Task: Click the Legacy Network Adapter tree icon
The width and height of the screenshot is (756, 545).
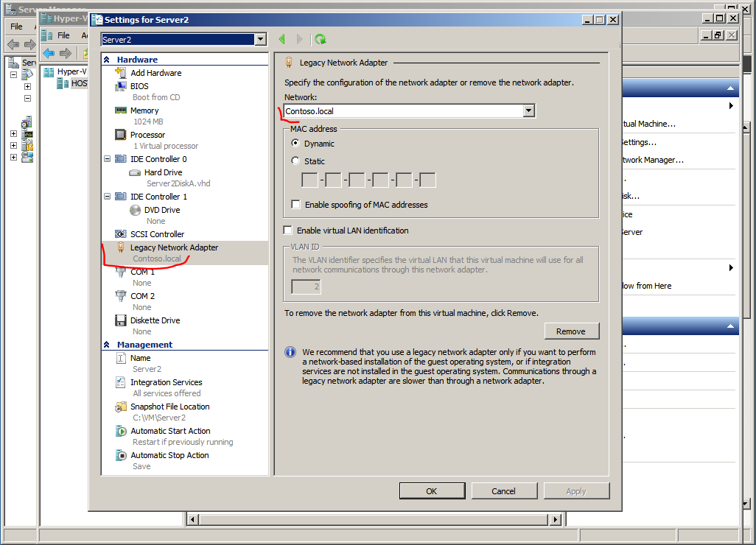Action: click(x=121, y=247)
